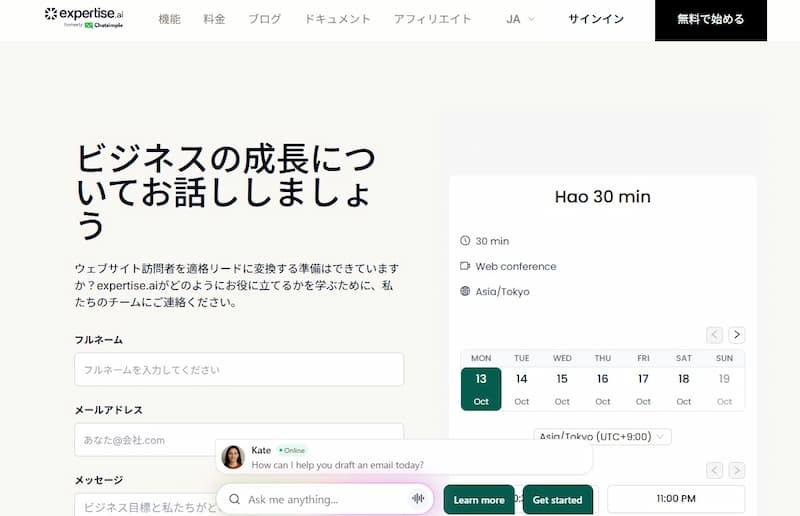Focus the メッセージ text area

click(145, 505)
